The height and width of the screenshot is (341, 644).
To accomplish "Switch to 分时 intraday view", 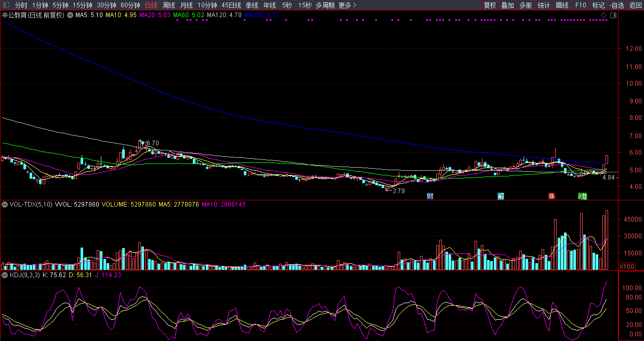I will (21, 5).
